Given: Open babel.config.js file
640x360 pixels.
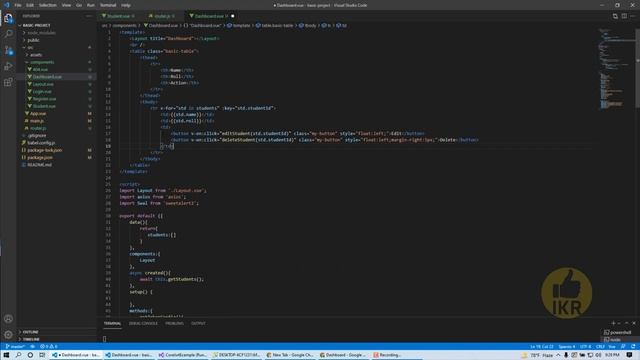Looking at the screenshot, I should pyautogui.click(x=56, y=143).
